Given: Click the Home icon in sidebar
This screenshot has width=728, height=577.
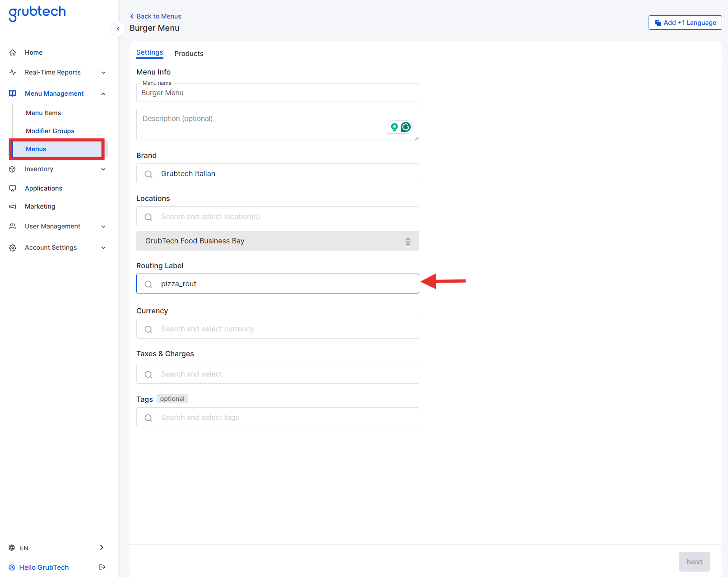Looking at the screenshot, I should (13, 52).
